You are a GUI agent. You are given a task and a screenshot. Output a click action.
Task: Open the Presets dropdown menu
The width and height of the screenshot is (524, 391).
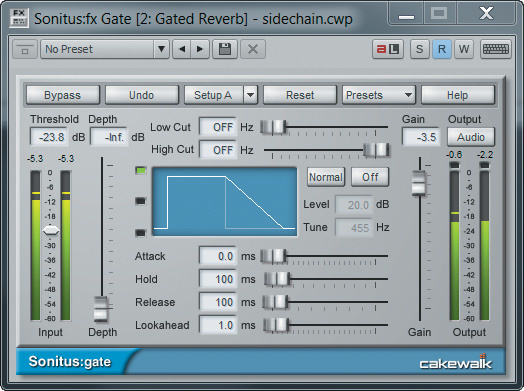pyautogui.click(x=379, y=95)
